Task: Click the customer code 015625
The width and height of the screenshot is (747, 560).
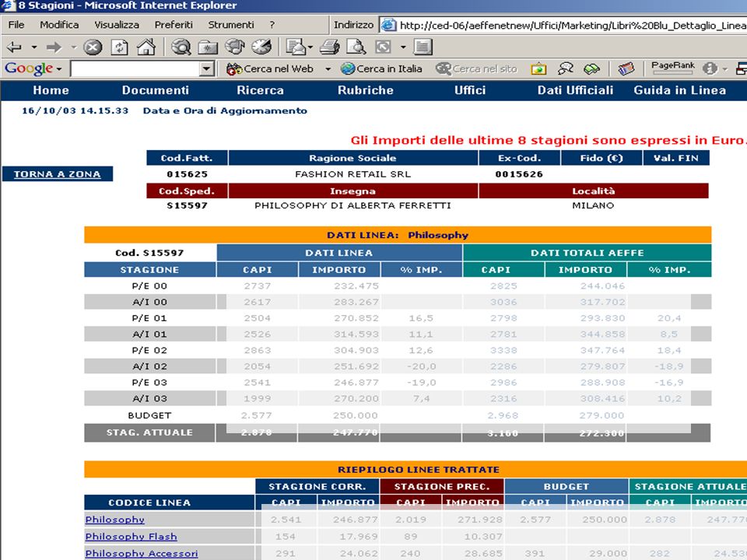Action: pos(187,174)
